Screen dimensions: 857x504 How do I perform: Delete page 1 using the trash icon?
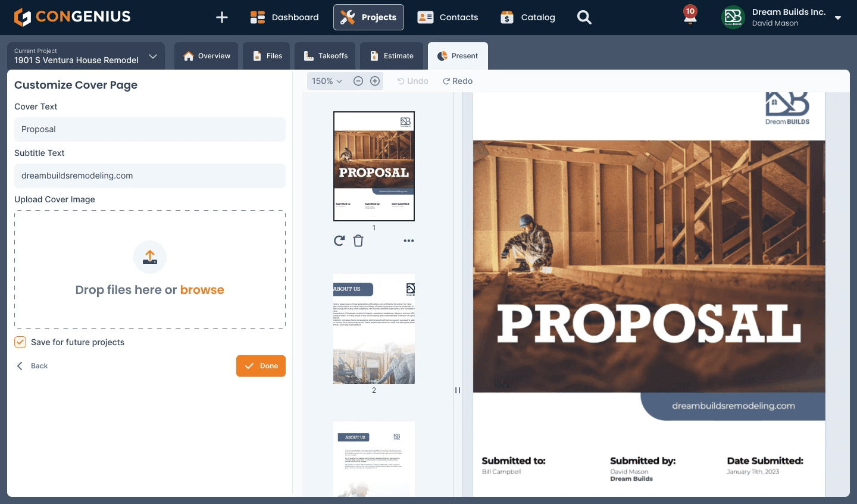point(358,240)
